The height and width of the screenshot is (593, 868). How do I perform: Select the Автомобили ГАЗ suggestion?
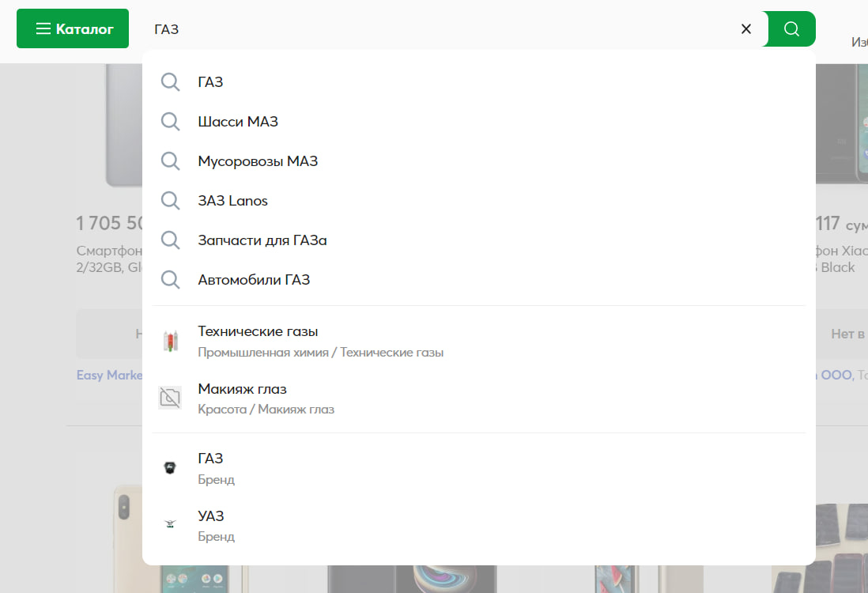click(479, 280)
